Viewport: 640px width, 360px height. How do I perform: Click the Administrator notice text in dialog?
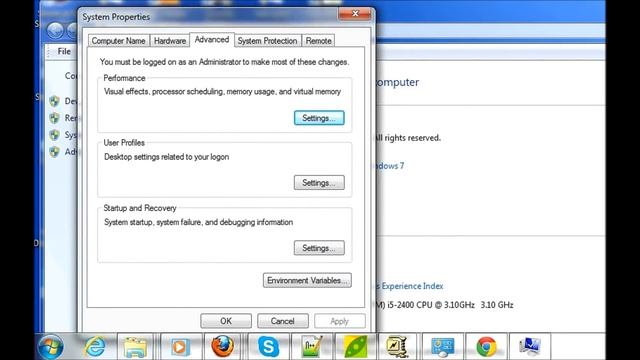(x=224, y=62)
